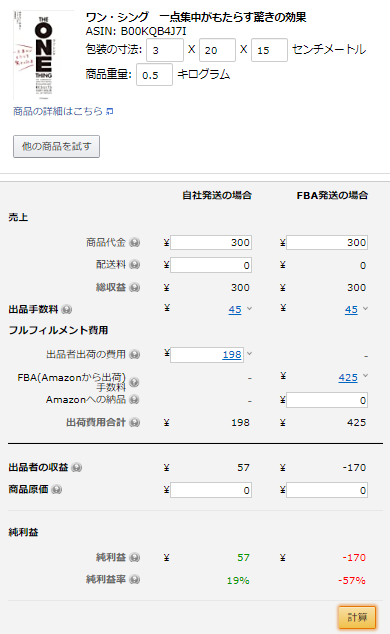Click help icon next to 純利益 row
390x634 pixels.
(x=135, y=558)
